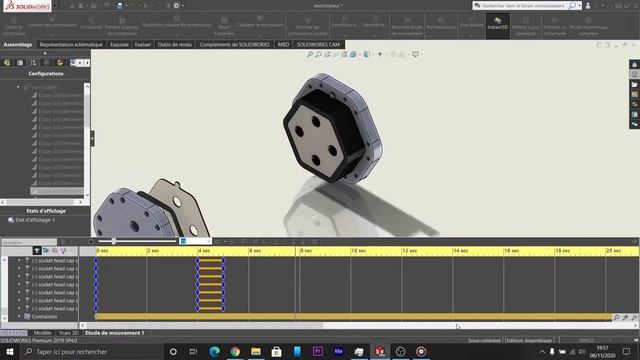Click the View Settings monitor icon

click(x=415, y=54)
